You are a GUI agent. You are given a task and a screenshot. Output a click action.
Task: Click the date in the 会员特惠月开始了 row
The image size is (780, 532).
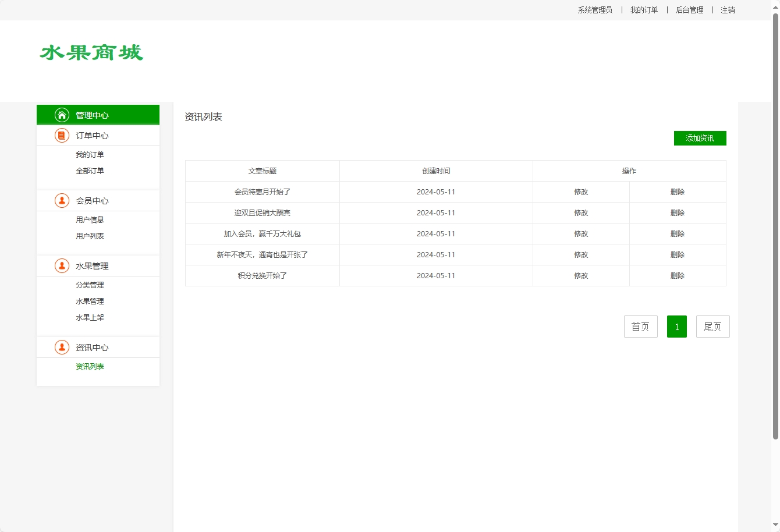click(436, 192)
